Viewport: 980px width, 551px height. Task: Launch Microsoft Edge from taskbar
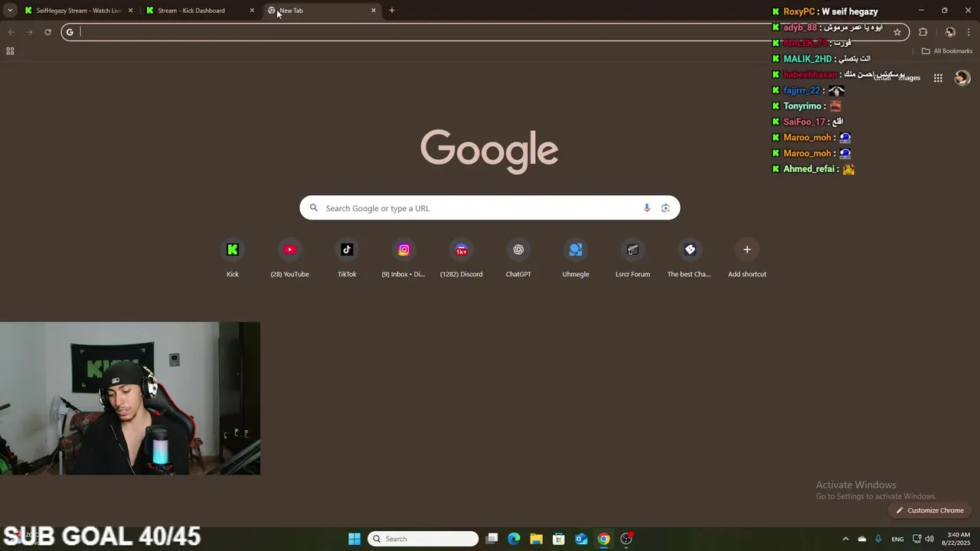(x=514, y=539)
